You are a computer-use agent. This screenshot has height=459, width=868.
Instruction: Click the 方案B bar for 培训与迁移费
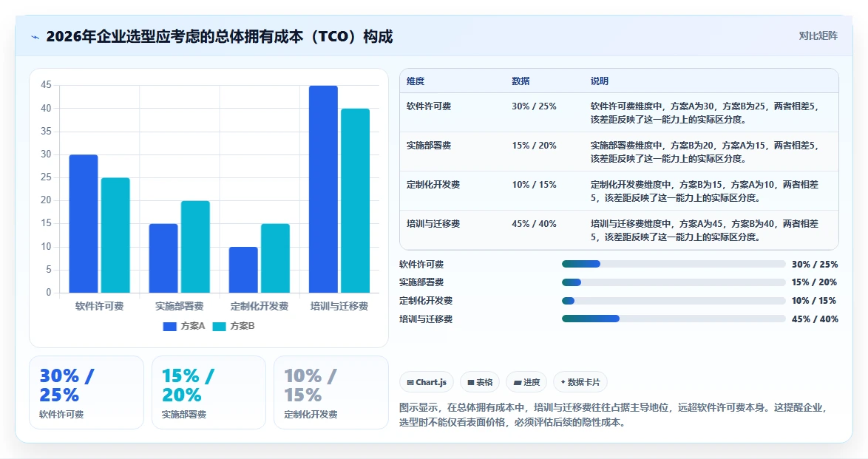356,200
